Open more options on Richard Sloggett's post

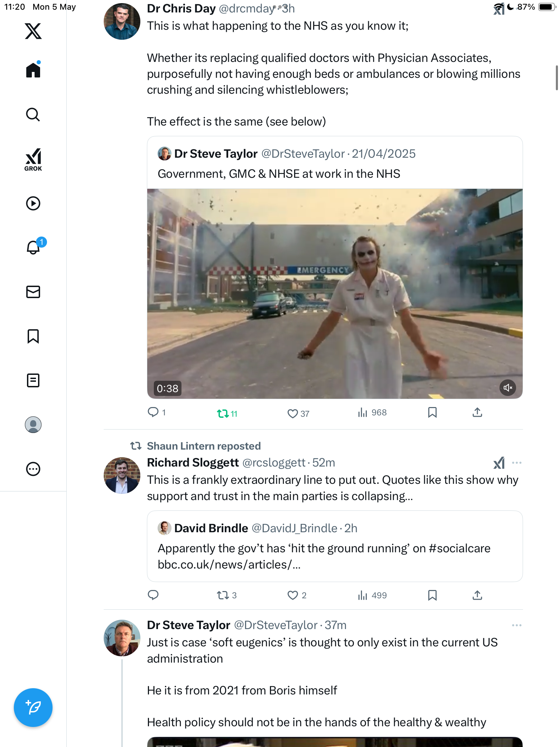click(517, 463)
